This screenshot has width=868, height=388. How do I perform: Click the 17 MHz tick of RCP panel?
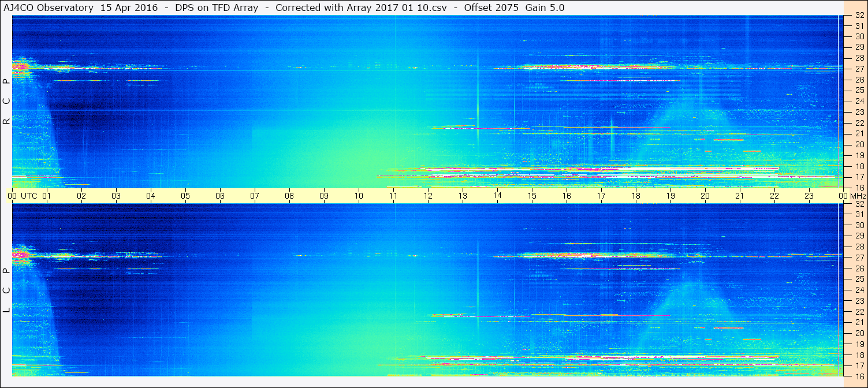point(859,177)
